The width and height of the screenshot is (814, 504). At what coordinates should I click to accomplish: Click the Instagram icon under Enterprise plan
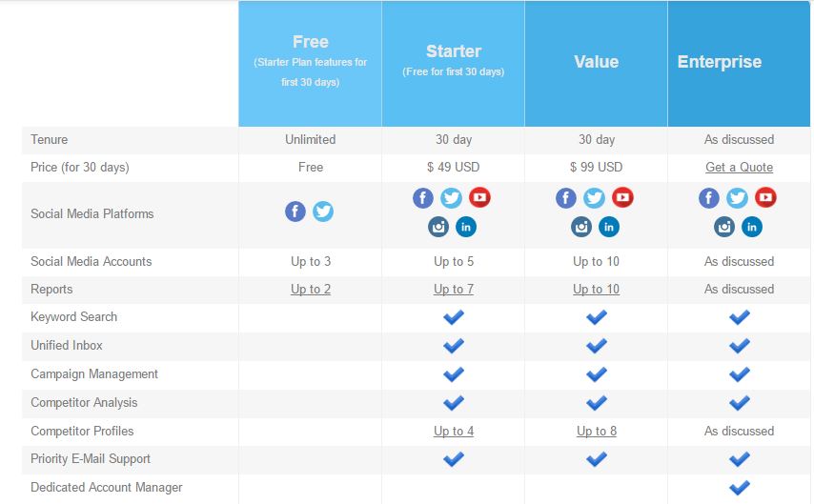coord(724,227)
